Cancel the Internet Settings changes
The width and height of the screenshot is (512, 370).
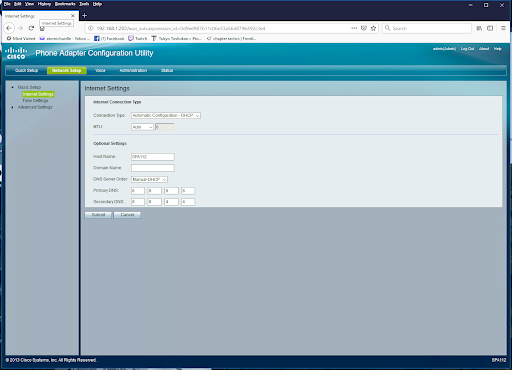(127, 215)
